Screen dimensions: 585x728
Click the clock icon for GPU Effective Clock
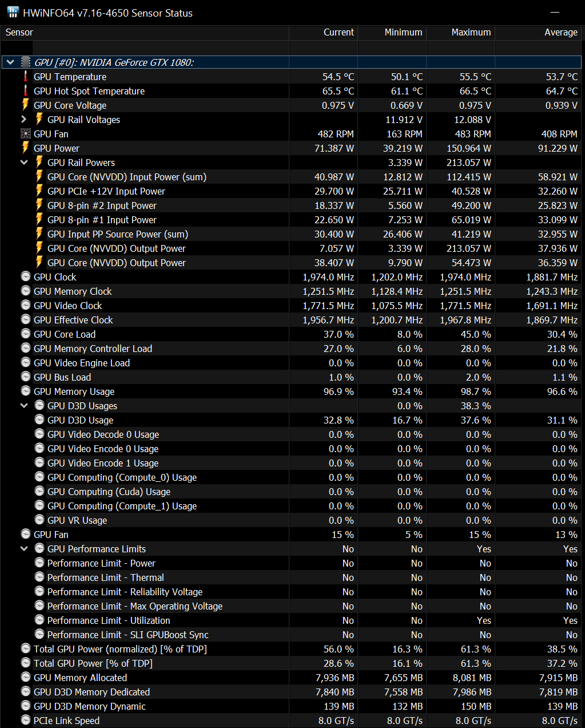pos(26,319)
